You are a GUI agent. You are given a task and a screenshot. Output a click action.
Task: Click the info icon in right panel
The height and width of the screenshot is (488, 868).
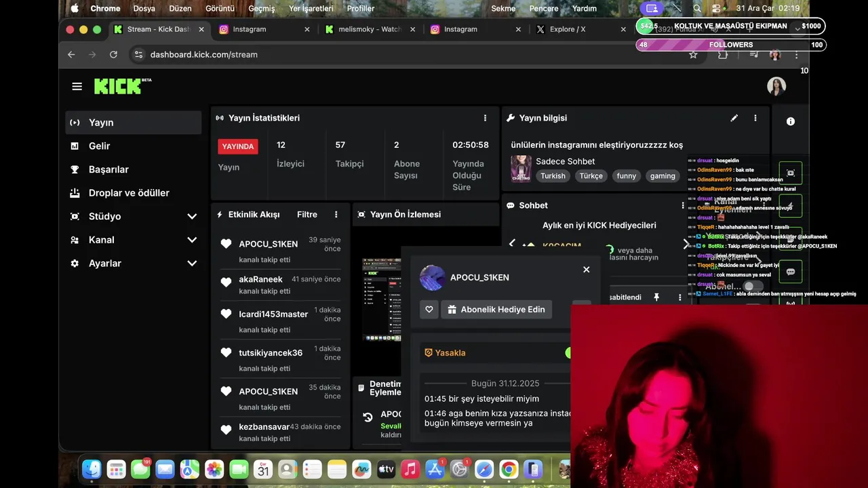coord(790,121)
